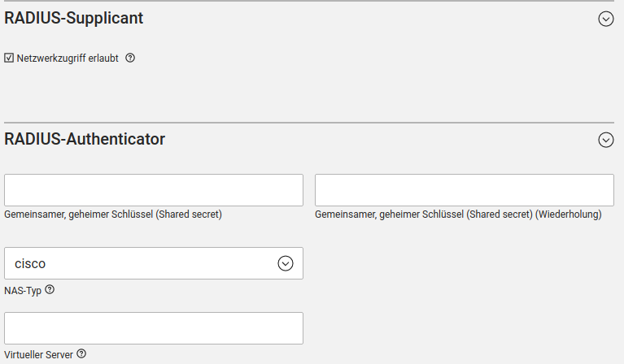Screen dimensions: 624x364
Task: Click circled arrow inside NAS-Typ field
Action: (x=285, y=263)
